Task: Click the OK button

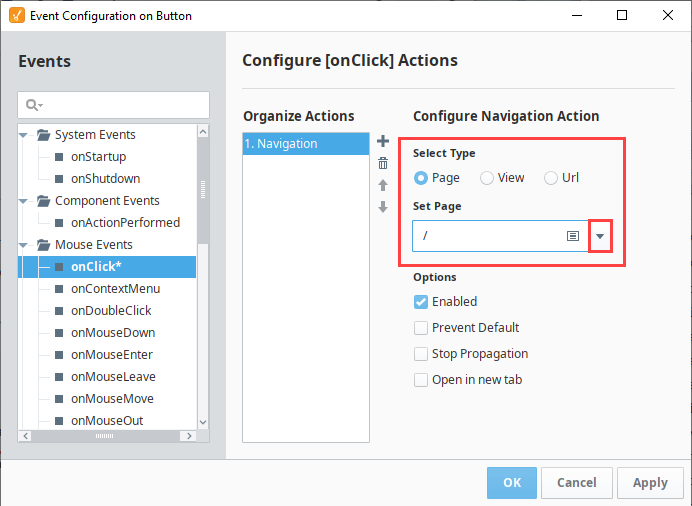Action: click(x=512, y=483)
